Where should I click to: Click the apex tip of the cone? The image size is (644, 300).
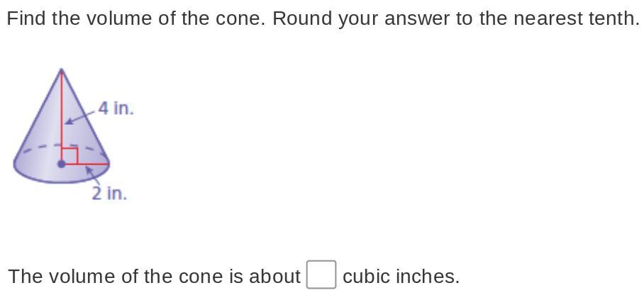pyautogui.click(x=61, y=70)
